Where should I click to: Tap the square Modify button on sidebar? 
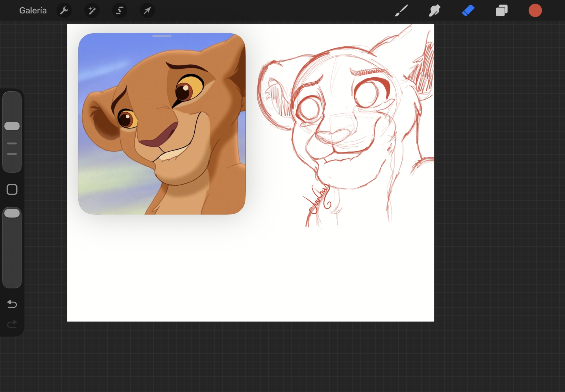coord(12,189)
